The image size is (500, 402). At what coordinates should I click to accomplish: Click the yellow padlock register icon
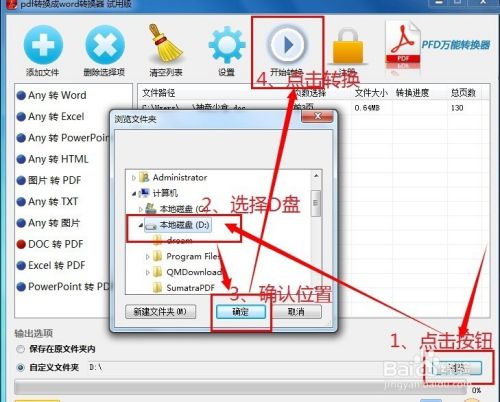pyautogui.click(x=348, y=46)
